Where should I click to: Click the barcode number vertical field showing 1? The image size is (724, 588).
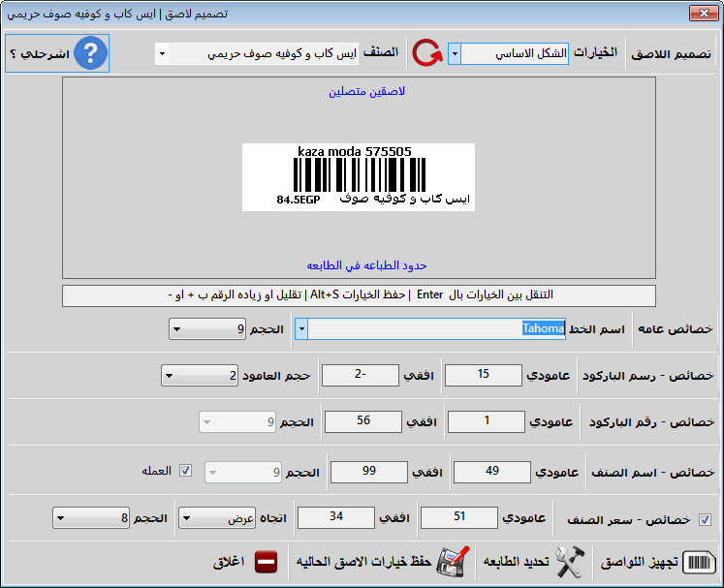click(x=487, y=421)
